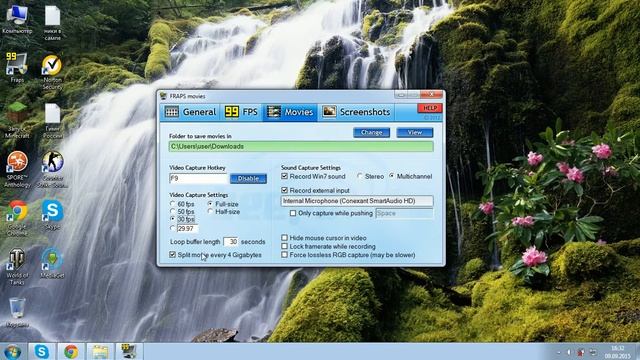Image resolution: width=640 pixels, height=360 pixels.
Task: Open Google Chrome desktop shortcut
Action: pos(17,218)
